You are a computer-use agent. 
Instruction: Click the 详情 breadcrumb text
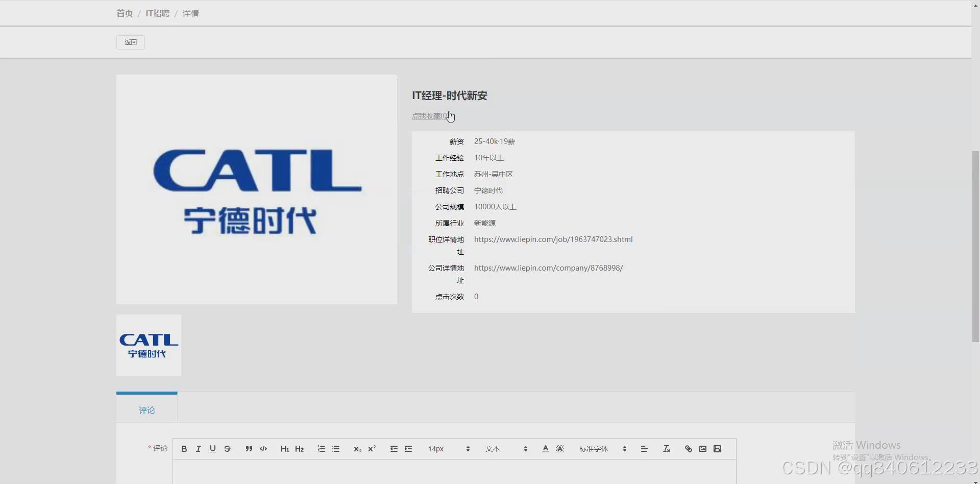191,14
